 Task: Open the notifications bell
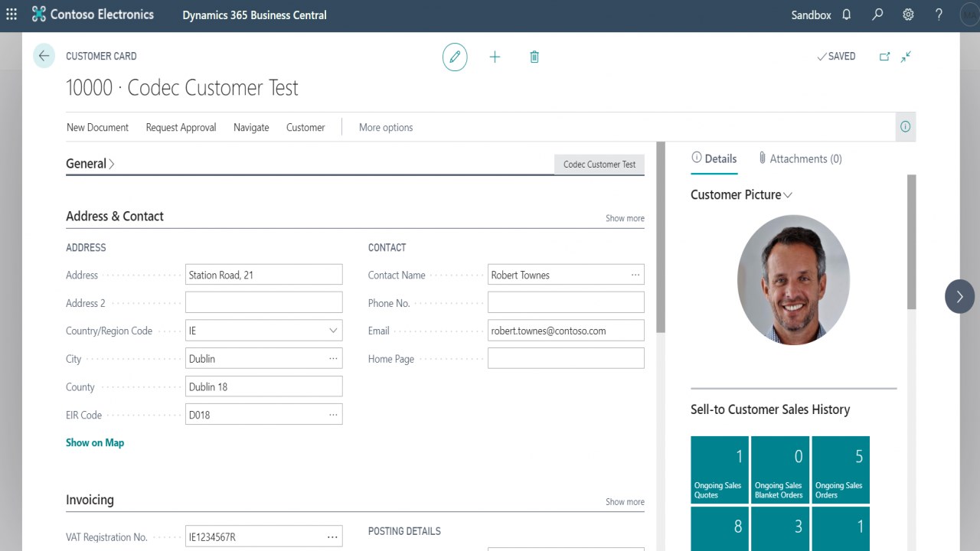coord(847,15)
